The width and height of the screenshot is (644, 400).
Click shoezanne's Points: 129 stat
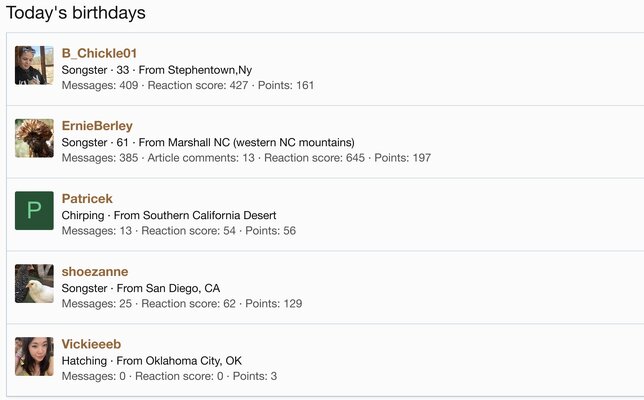coord(274,304)
